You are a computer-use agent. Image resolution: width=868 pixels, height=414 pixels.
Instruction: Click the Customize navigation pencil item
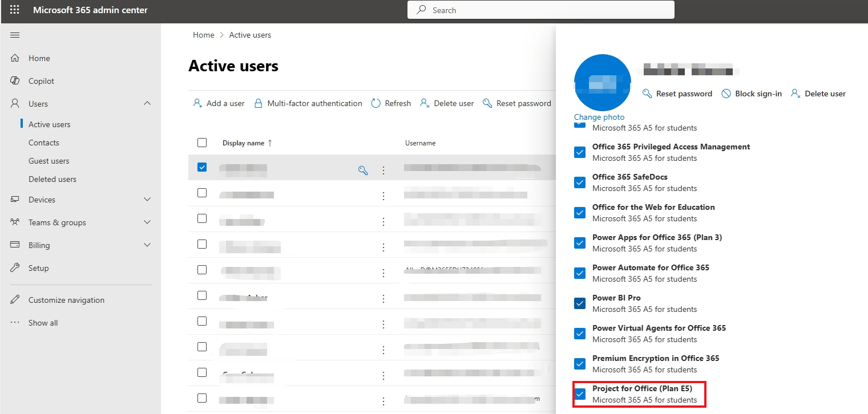pos(66,300)
